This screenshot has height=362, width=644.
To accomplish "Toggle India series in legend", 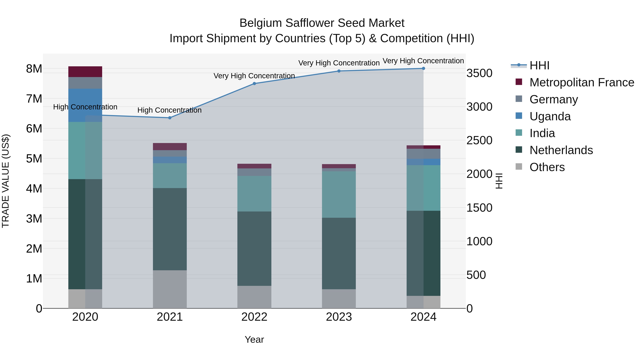I will [535, 133].
